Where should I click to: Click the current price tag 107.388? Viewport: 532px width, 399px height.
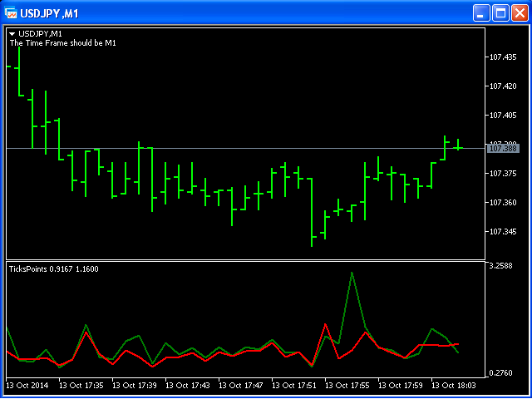[x=503, y=148]
